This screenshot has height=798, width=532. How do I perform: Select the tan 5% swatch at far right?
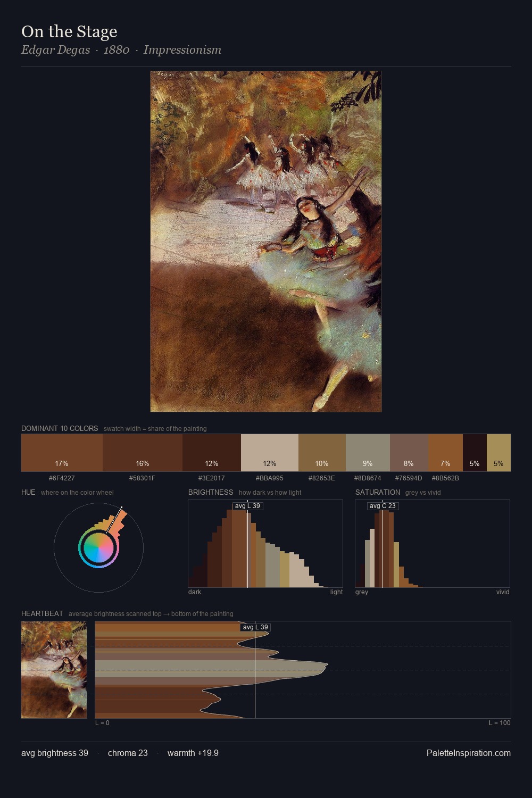point(498,453)
